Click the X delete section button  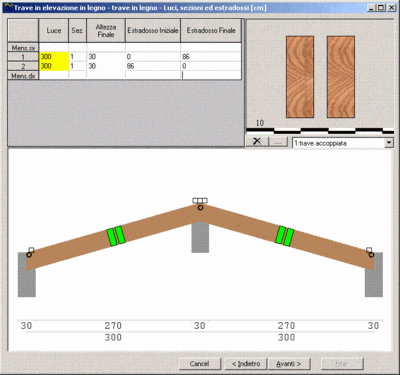257,142
